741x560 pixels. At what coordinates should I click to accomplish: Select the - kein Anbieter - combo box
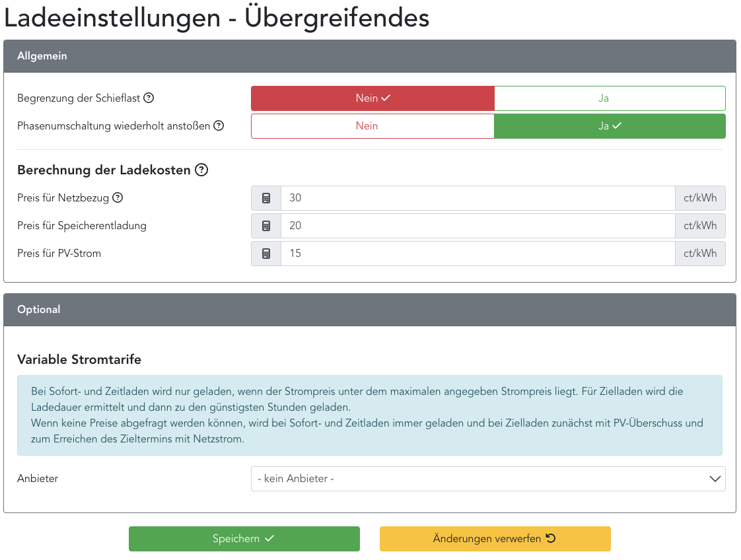click(x=487, y=478)
